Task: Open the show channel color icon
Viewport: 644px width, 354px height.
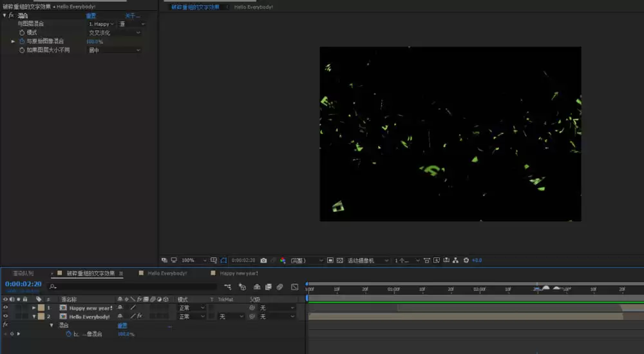Action: click(283, 261)
